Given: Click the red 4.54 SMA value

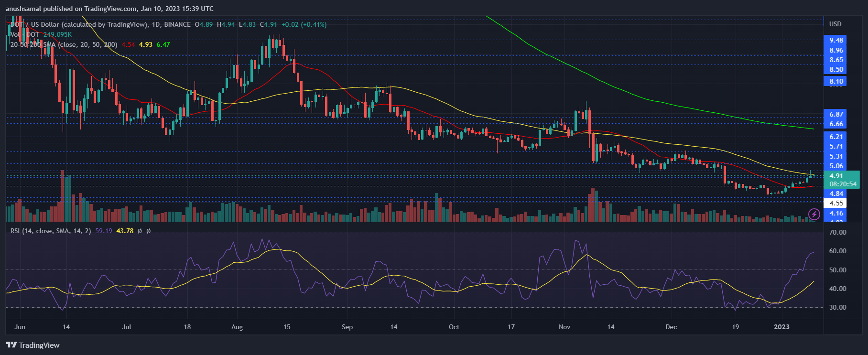Looking at the screenshot, I should click(x=128, y=44).
